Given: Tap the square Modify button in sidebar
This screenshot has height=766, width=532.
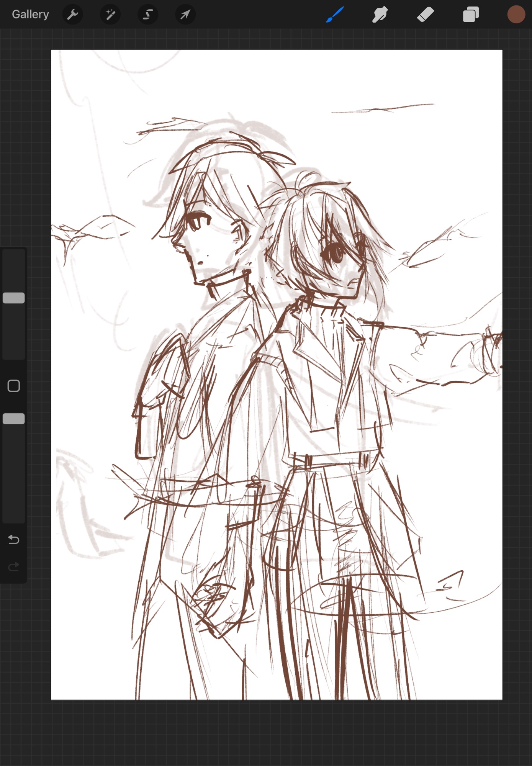Looking at the screenshot, I should 14,386.
